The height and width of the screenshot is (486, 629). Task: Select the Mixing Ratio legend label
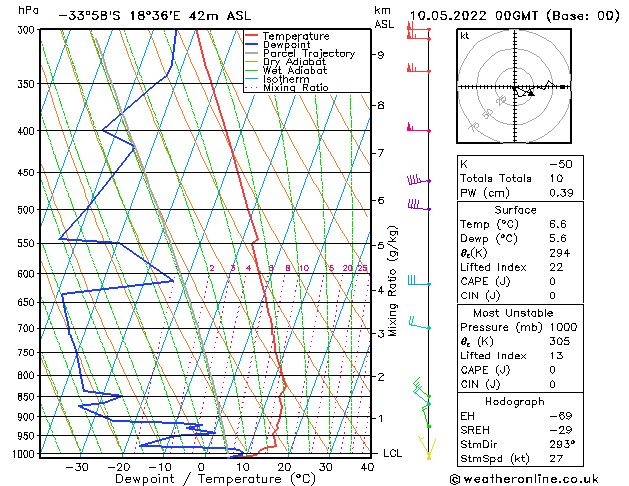point(296,87)
